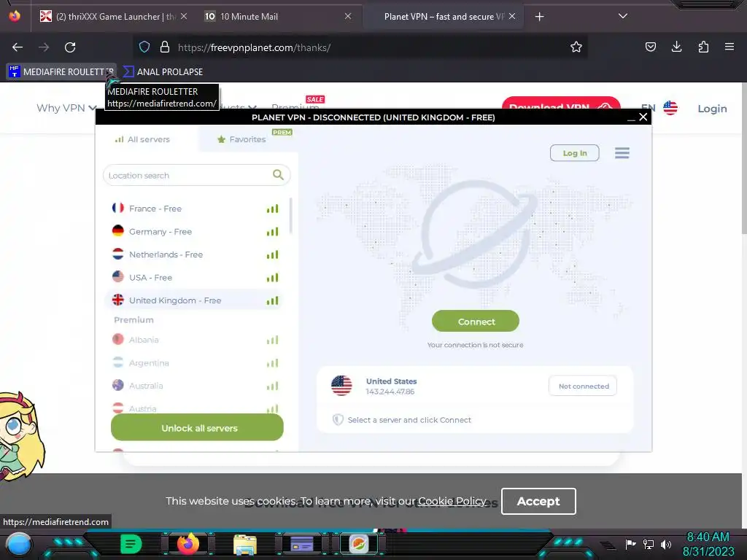Image resolution: width=747 pixels, height=560 pixels.
Task: Click the United States flag in connection card
Action: coord(341,386)
